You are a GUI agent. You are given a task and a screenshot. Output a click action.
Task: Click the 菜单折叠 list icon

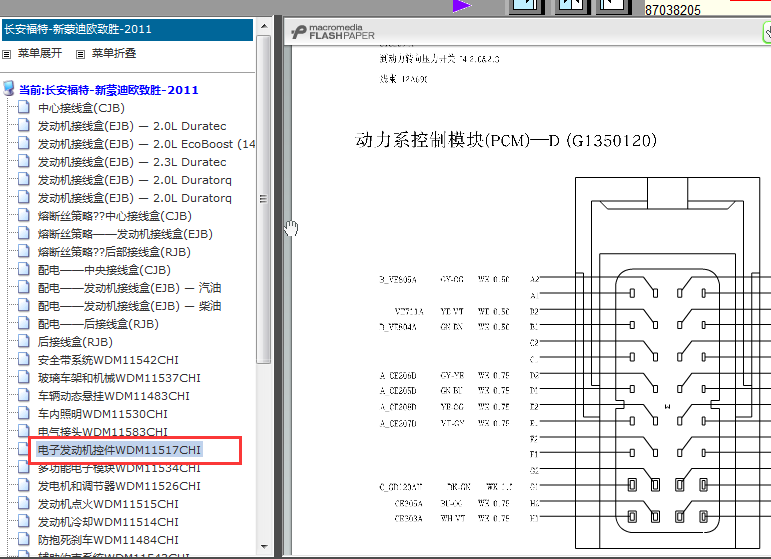tap(80, 54)
